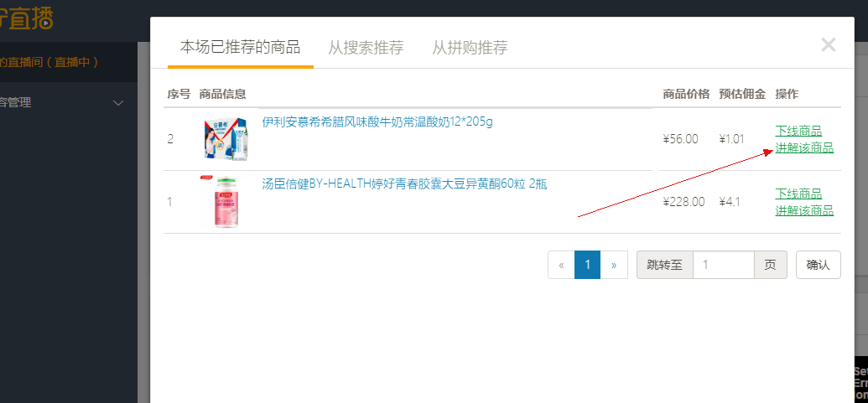Click the 页 label after page input

click(x=771, y=265)
